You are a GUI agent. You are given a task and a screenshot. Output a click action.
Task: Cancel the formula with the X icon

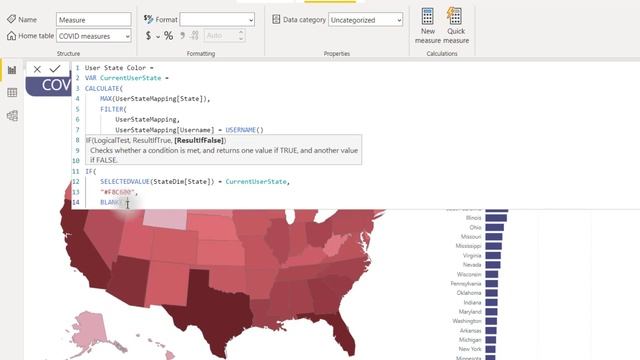(37, 69)
